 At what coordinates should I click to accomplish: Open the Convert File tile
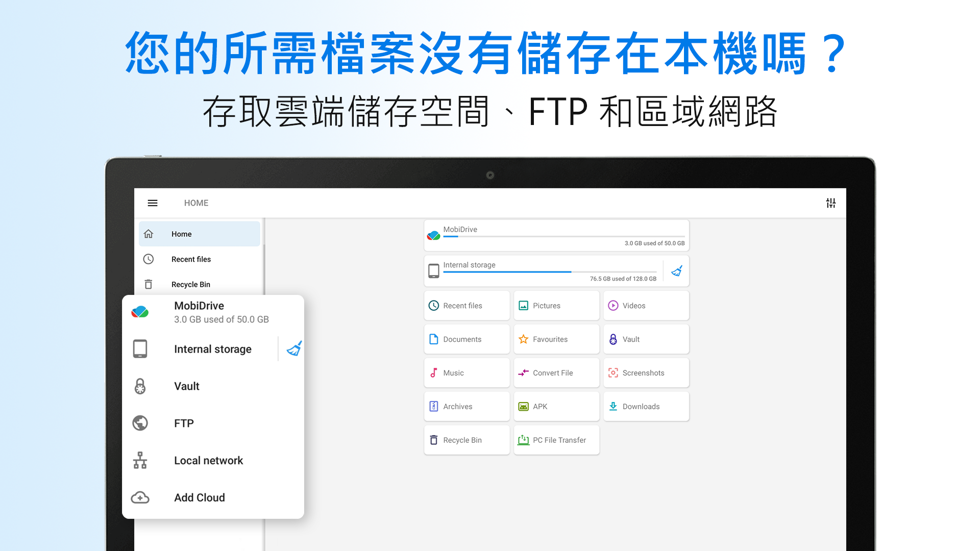(x=556, y=373)
